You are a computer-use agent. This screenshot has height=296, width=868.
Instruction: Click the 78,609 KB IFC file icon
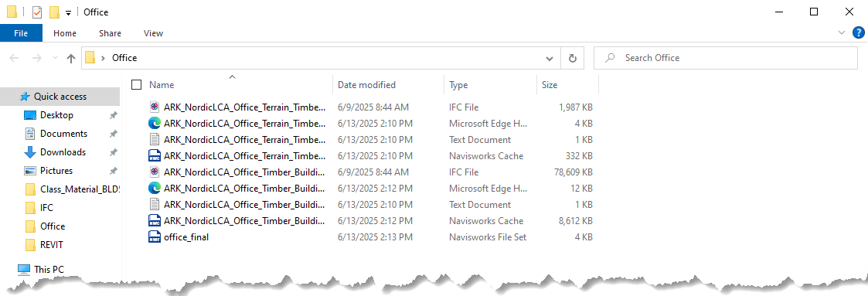click(155, 172)
